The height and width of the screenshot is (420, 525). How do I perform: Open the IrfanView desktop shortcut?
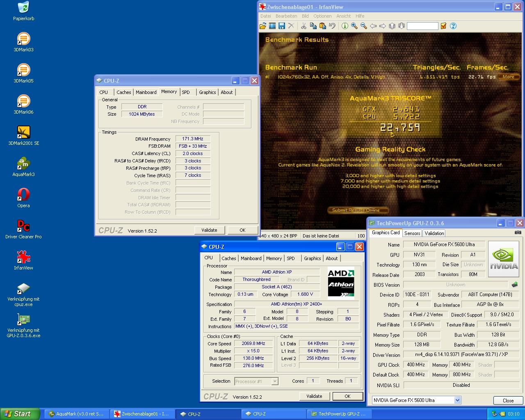tap(23, 260)
